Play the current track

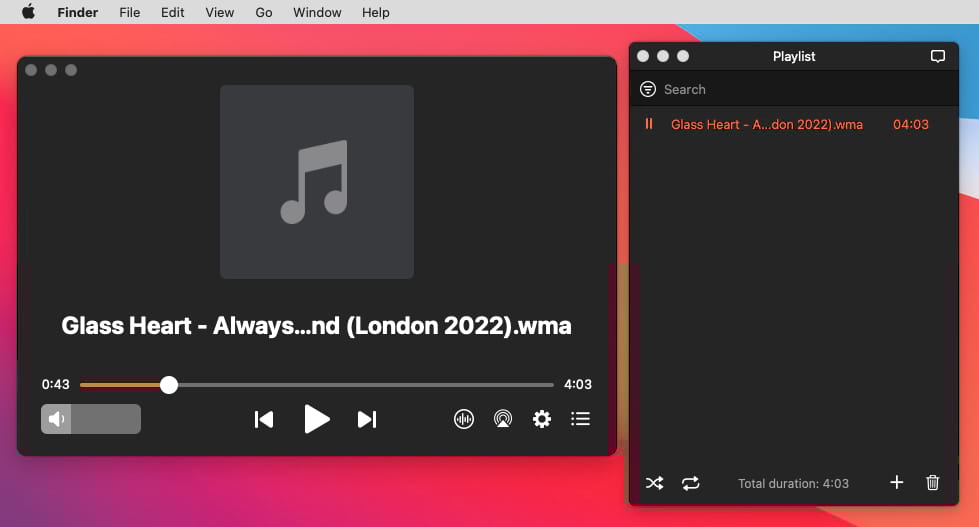click(317, 419)
